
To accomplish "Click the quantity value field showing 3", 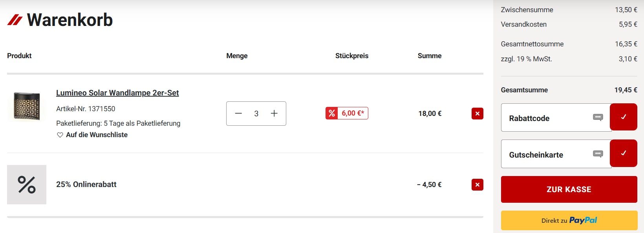I will tap(256, 114).
